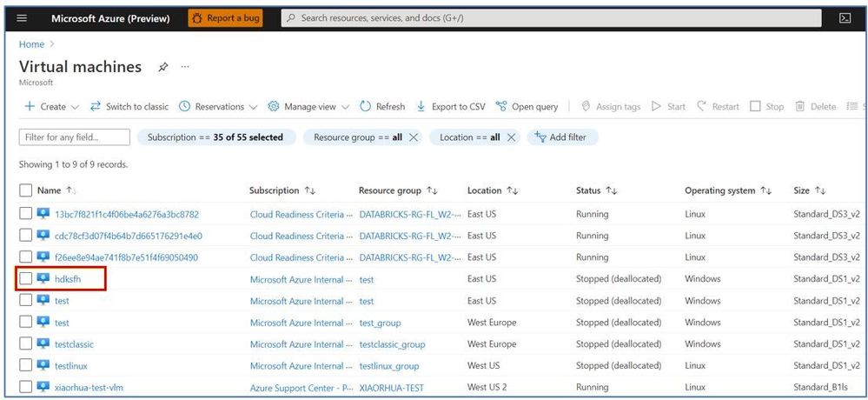Screen dimensions: 868x400
Task: Click the Standard_B1ls size cell
Action: click(x=820, y=387)
